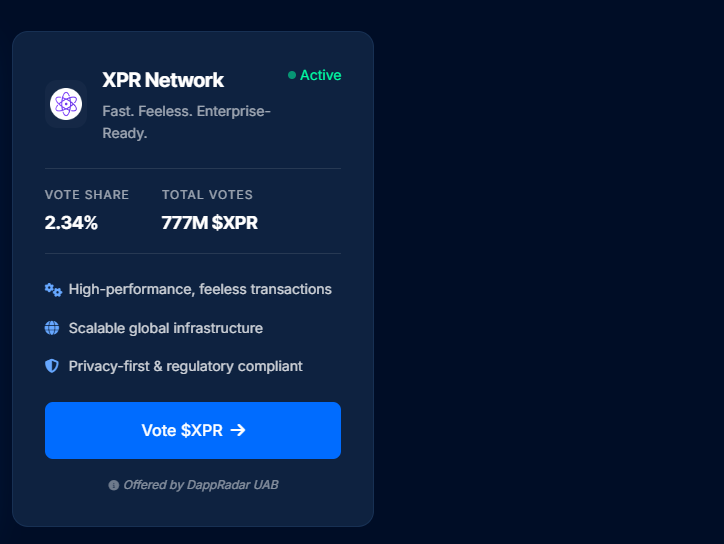This screenshot has height=544, width=724.
Task: Click the green Active status dot
Action: (x=292, y=76)
